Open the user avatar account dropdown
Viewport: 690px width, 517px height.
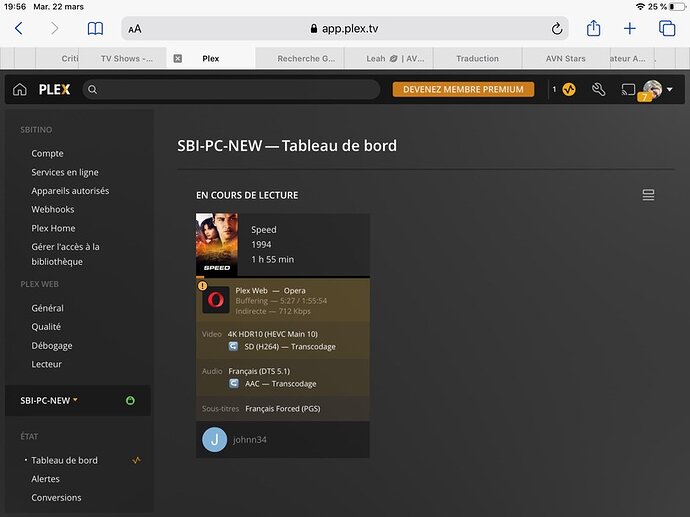click(x=658, y=90)
